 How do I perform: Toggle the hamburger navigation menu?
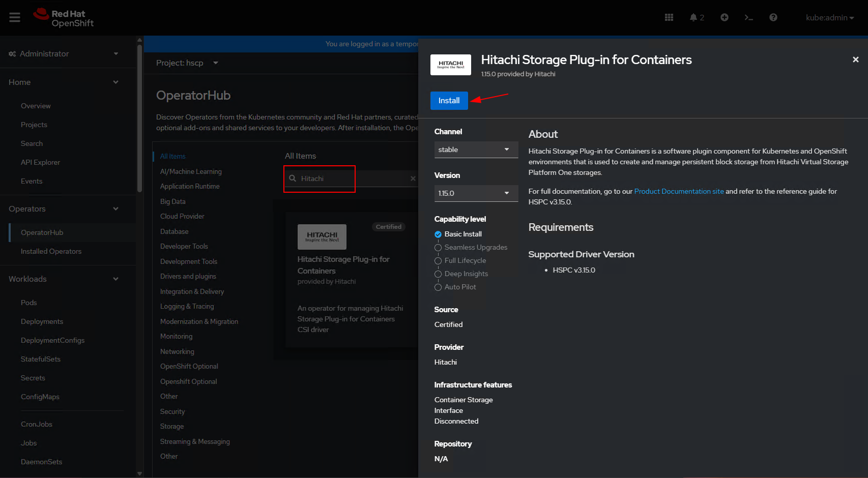click(x=15, y=18)
